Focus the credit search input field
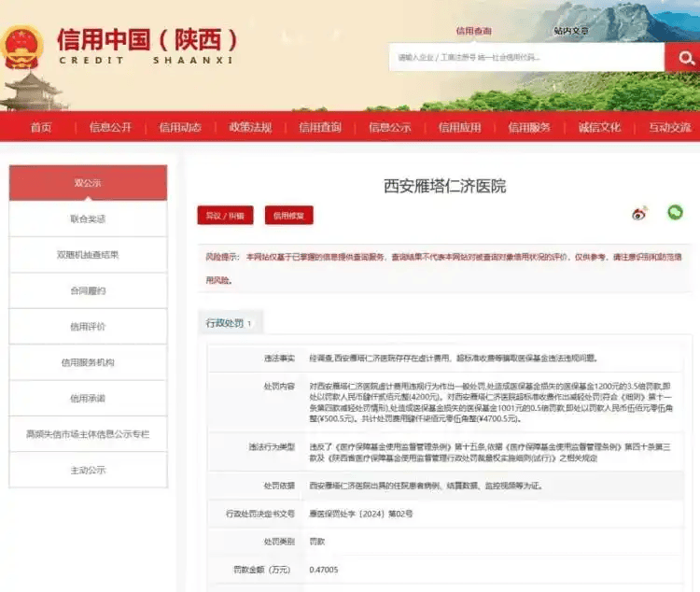Viewport: 700px width, 592px height. (526, 57)
